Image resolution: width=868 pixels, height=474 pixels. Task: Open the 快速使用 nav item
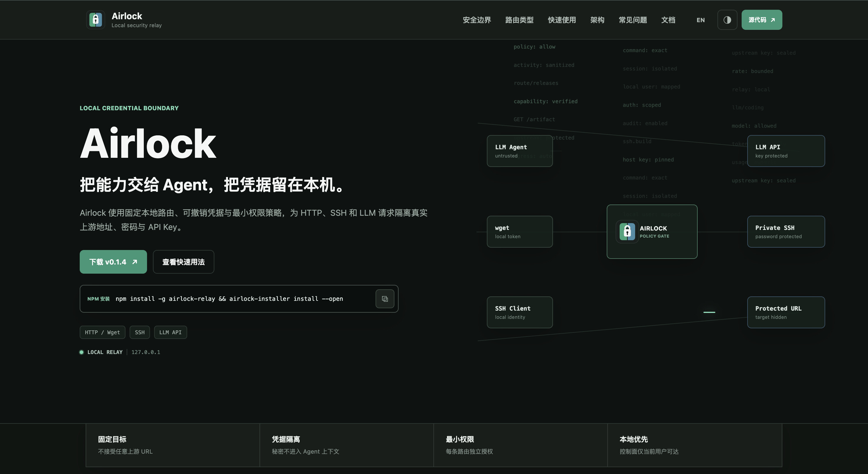(x=562, y=20)
